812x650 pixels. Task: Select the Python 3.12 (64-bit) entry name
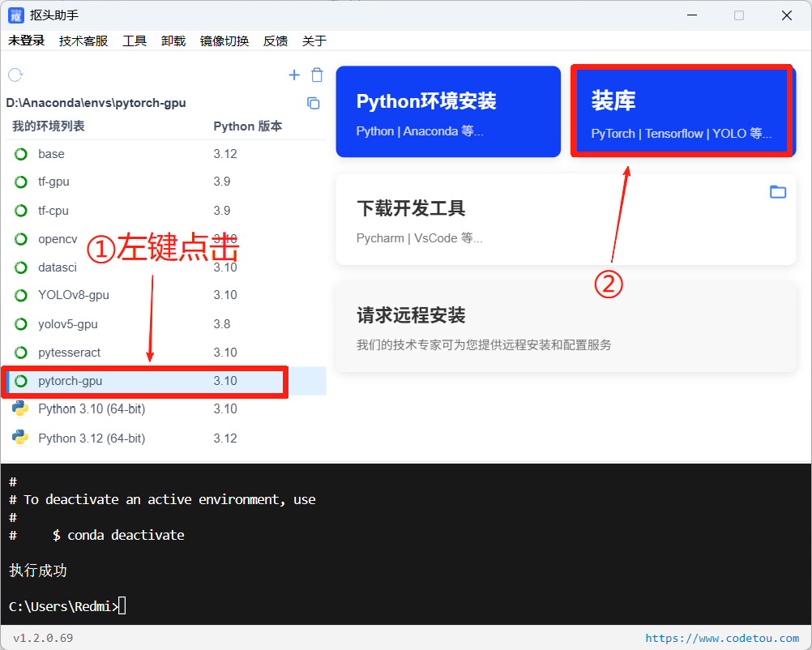coord(92,438)
